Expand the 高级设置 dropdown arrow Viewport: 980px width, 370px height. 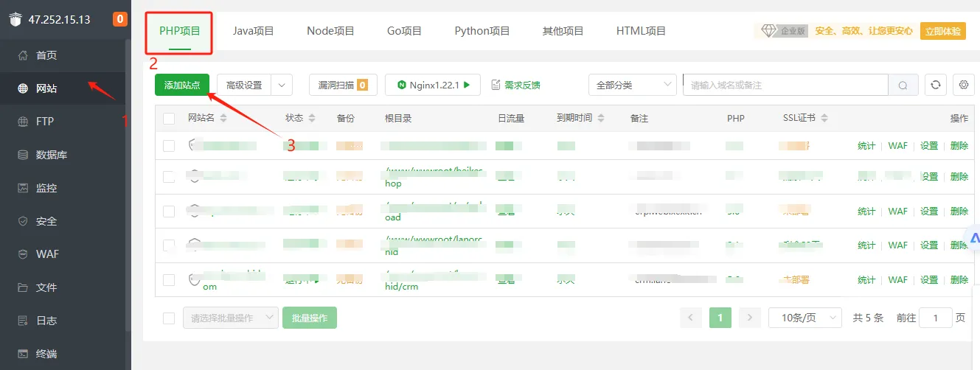point(282,85)
